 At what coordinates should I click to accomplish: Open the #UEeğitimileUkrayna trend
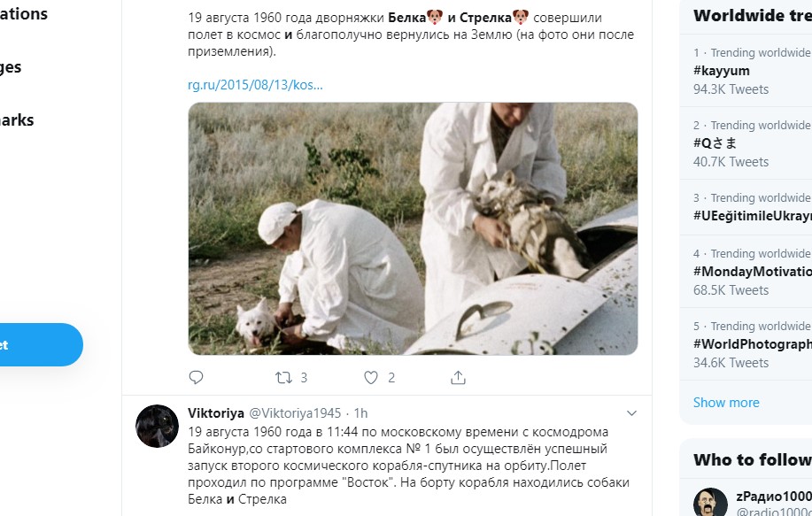[x=753, y=215]
